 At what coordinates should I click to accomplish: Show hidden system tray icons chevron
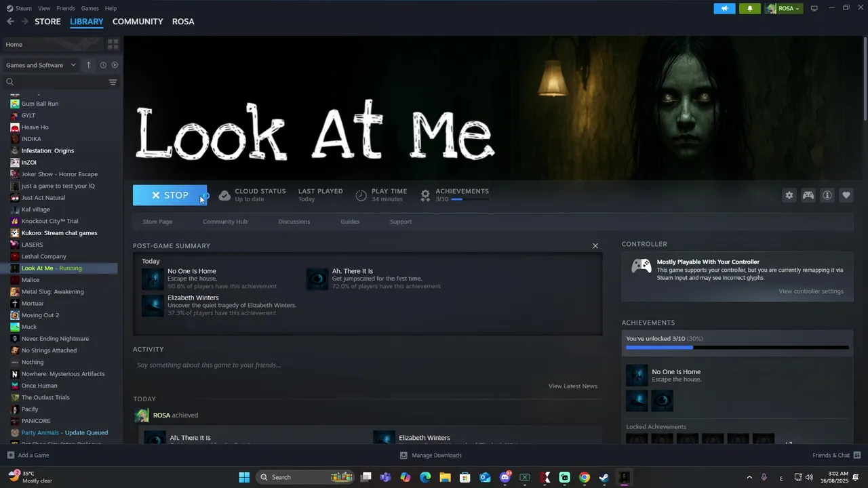[x=749, y=477]
